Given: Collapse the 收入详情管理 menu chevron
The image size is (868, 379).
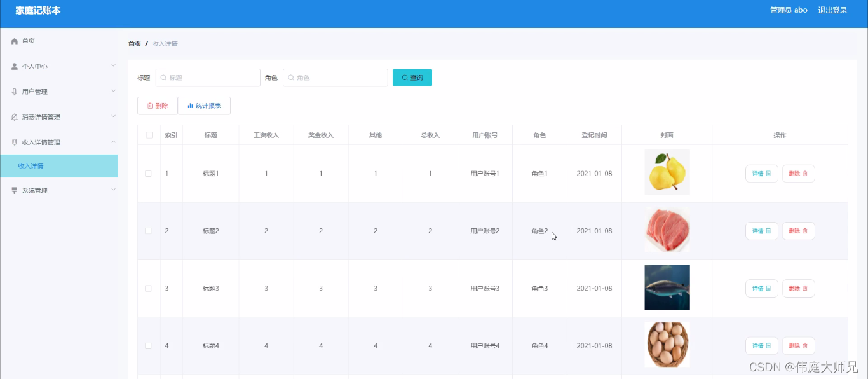Looking at the screenshot, I should tap(113, 142).
